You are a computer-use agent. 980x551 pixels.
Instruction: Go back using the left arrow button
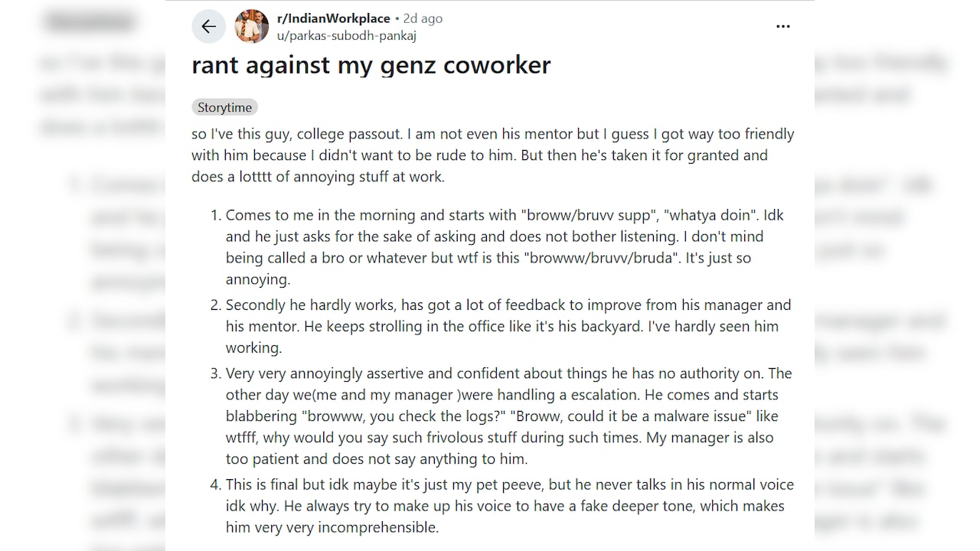[x=209, y=27]
